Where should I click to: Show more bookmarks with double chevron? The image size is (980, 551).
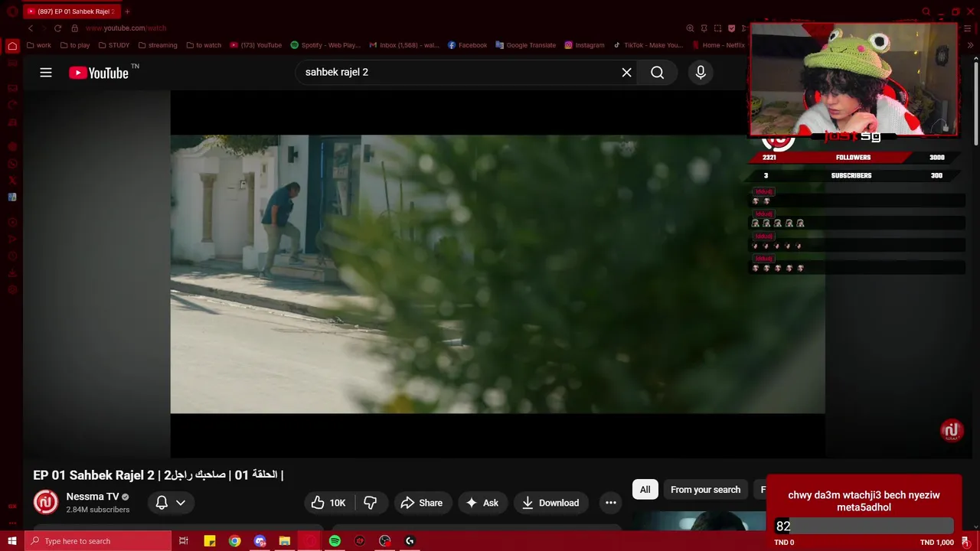972,45
